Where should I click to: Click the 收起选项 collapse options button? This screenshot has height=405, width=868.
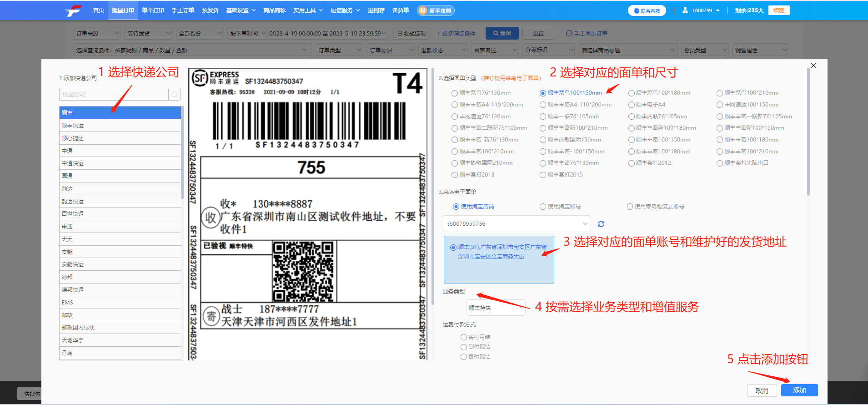coord(411,33)
